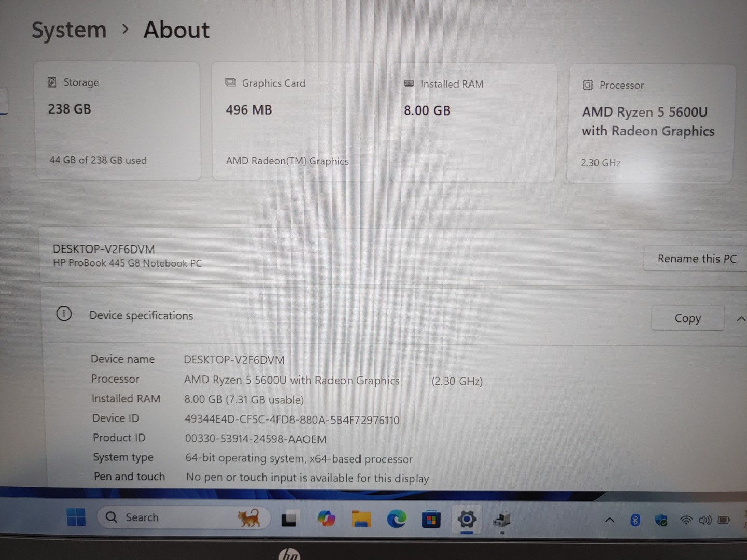This screenshot has height=560, width=747.
Task: Click the Device specifications info icon
Action: tap(64, 314)
